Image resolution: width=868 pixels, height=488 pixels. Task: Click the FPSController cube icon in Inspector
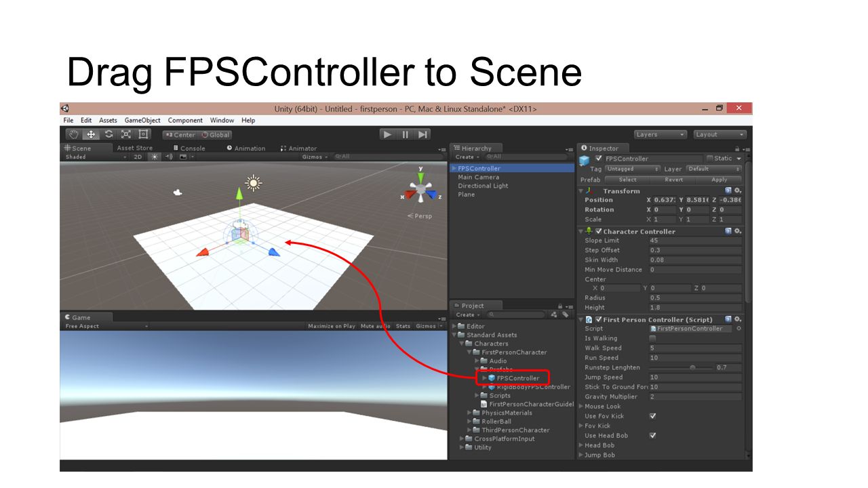(x=585, y=161)
